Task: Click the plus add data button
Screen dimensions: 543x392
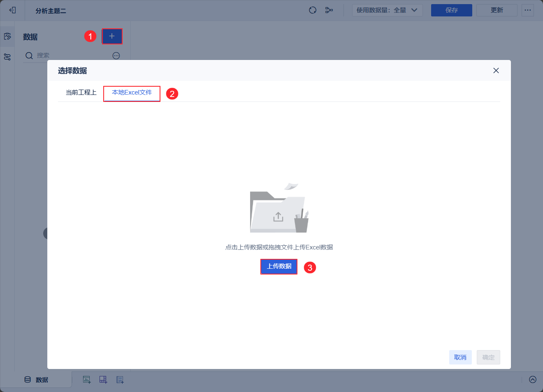Action: tap(112, 36)
